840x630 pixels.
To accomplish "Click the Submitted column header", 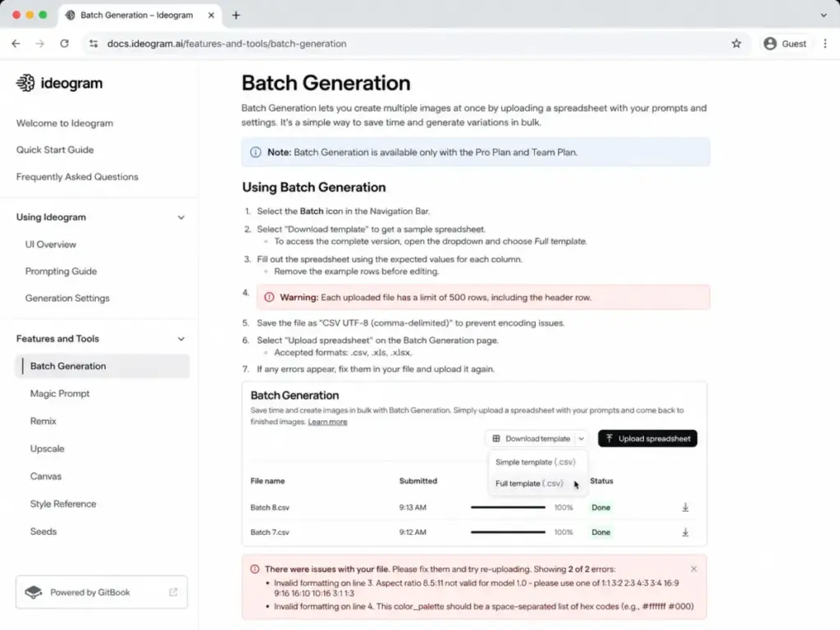I will point(418,481).
